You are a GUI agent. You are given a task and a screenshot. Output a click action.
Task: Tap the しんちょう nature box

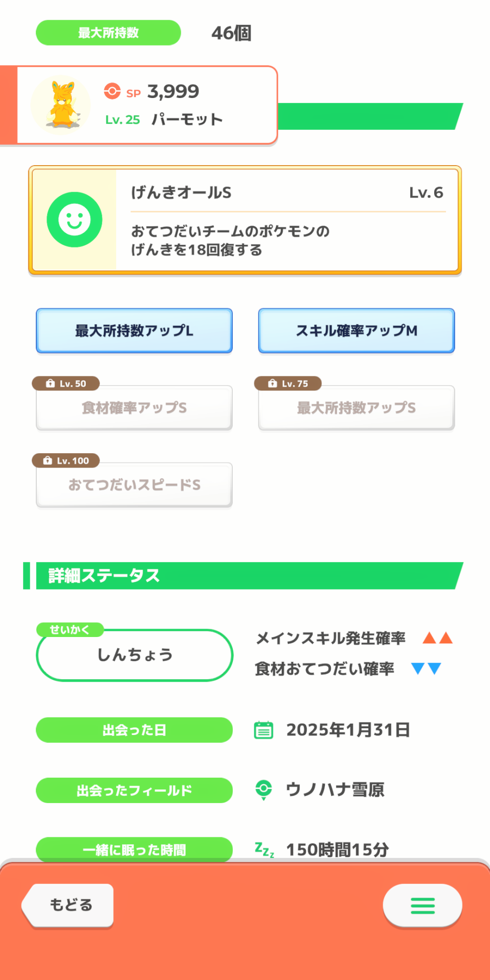click(134, 655)
